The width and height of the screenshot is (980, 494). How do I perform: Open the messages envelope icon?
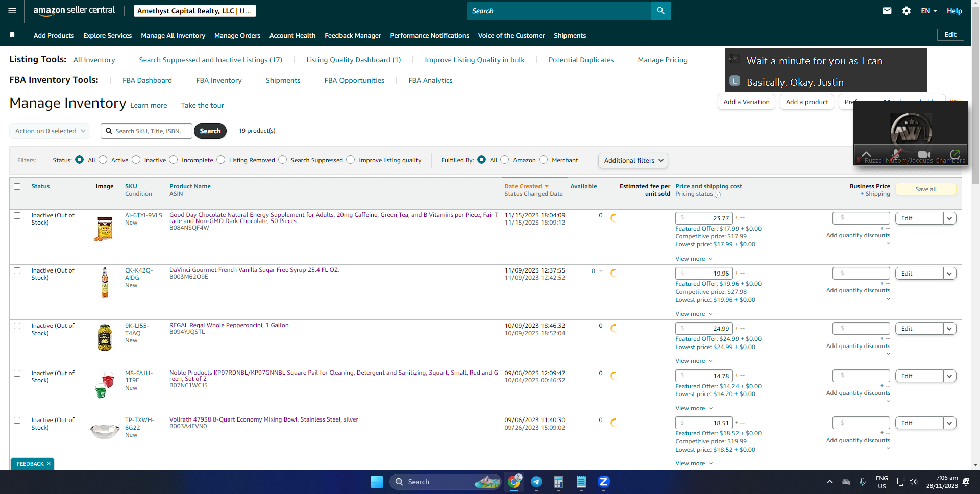(x=887, y=11)
